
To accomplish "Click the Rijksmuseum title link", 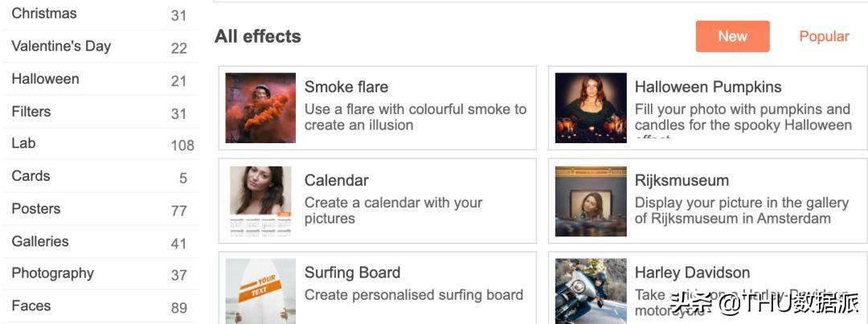I will click(682, 180).
